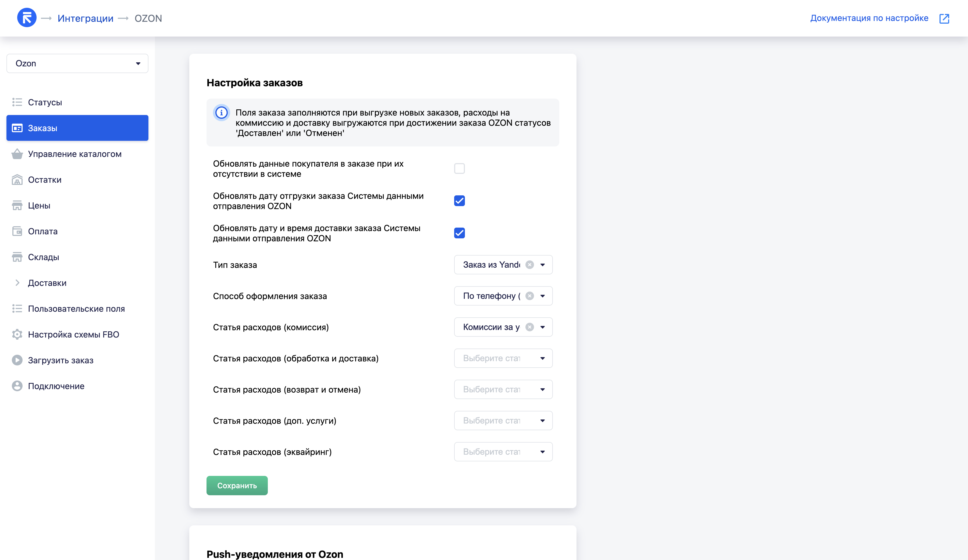
Task: Open the Интеграции breadcrumb link
Action: pos(85,19)
